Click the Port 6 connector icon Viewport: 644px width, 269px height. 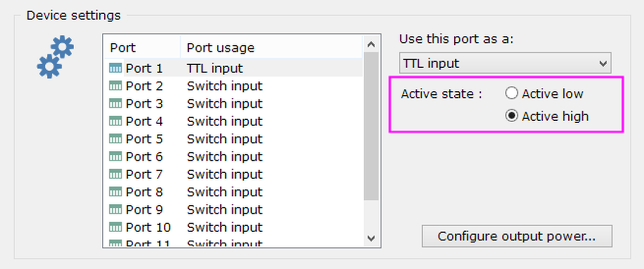coord(116,157)
